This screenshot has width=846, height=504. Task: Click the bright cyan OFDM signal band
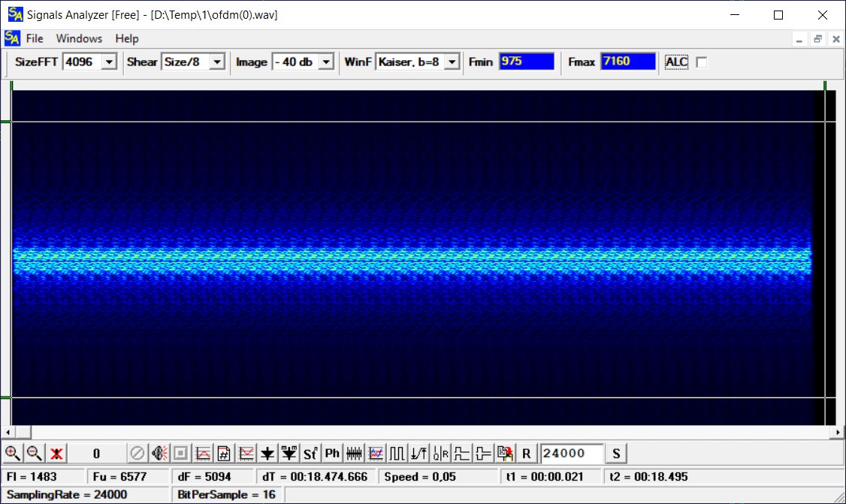click(412, 261)
